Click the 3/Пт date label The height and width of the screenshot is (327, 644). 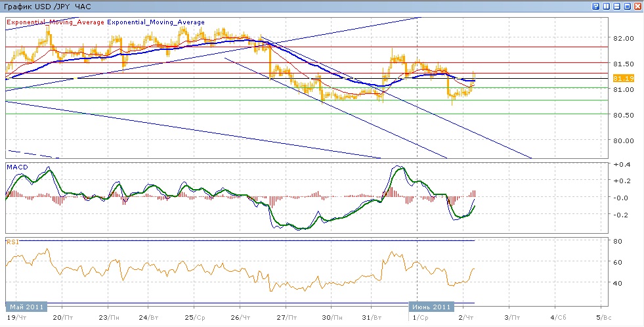pyautogui.click(x=512, y=318)
